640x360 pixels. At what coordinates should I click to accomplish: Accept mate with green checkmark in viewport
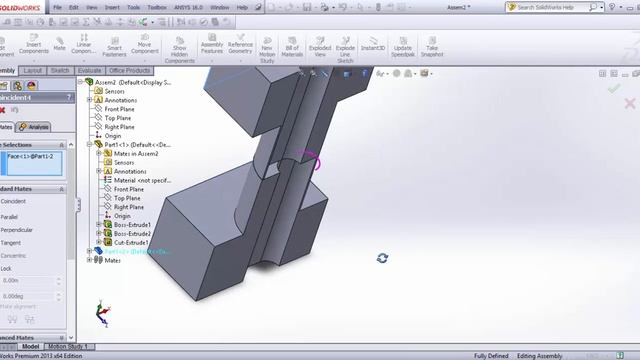click(x=614, y=88)
